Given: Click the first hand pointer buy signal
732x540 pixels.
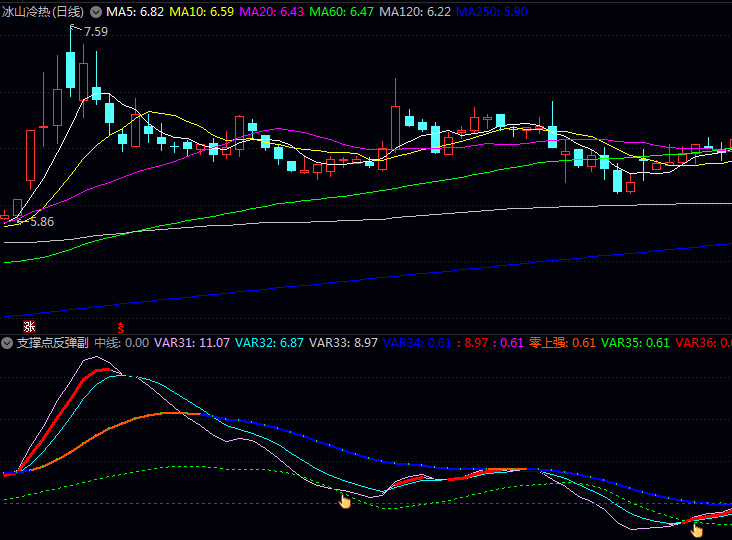Looking at the screenshot, I should (345, 500).
